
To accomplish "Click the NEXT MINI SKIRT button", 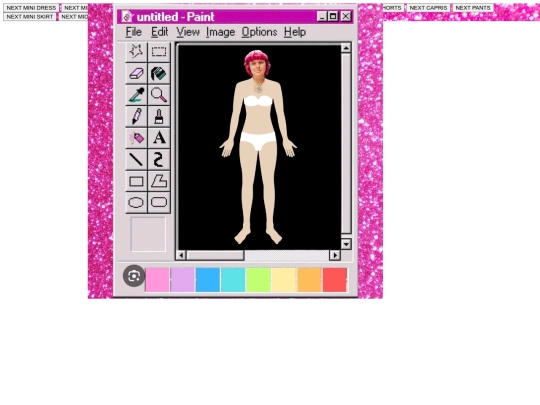I will [30, 17].
